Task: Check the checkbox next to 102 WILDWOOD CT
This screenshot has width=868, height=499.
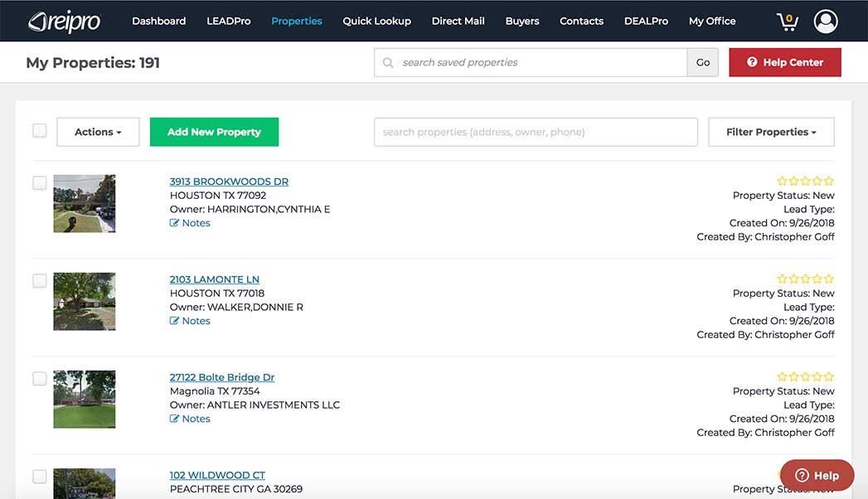Action: click(39, 476)
